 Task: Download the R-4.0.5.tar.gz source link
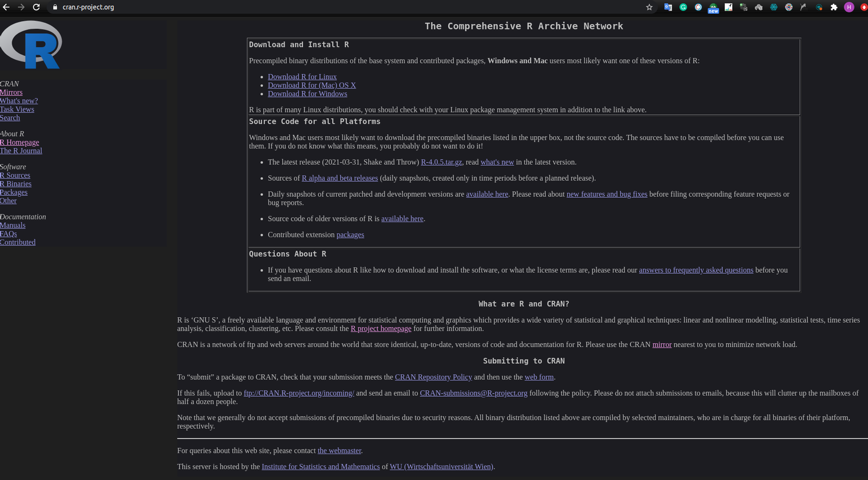(x=441, y=162)
